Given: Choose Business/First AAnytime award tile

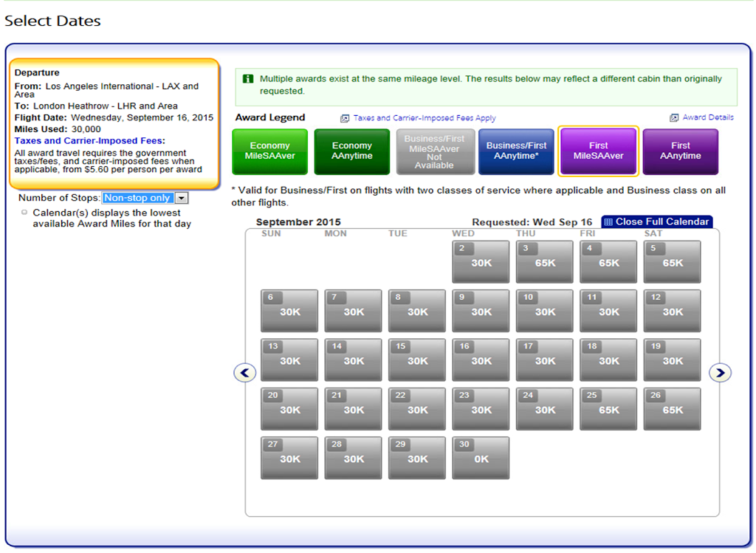Looking at the screenshot, I should (x=516, y=151).
